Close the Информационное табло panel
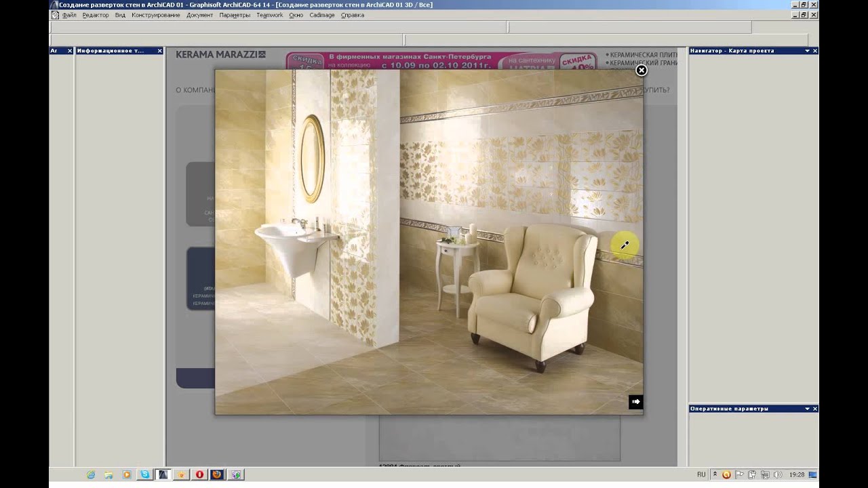 (160, 51)
